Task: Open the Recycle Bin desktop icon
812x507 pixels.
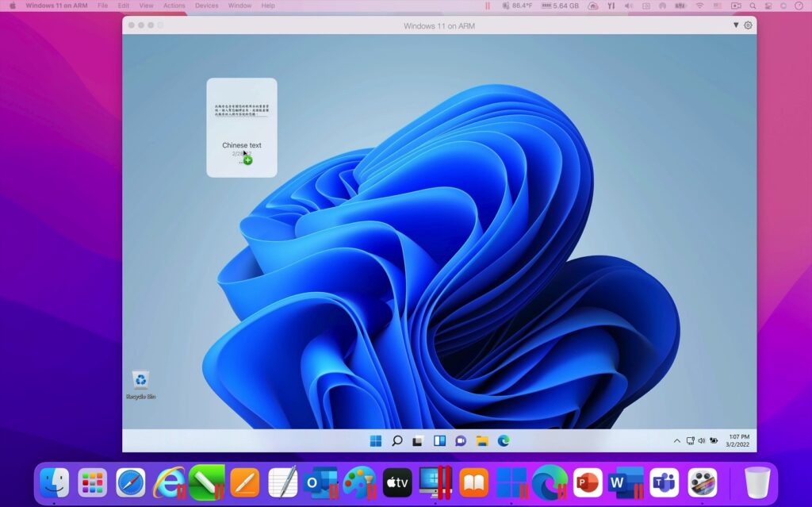Action: (140, 382)
